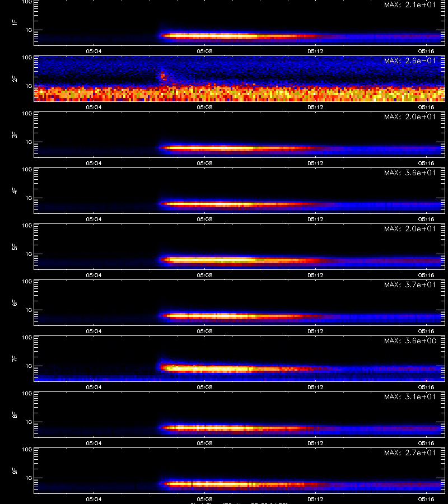Click the 1F panel axis label
Screen dimensions: 448x504
click(14, 22)
